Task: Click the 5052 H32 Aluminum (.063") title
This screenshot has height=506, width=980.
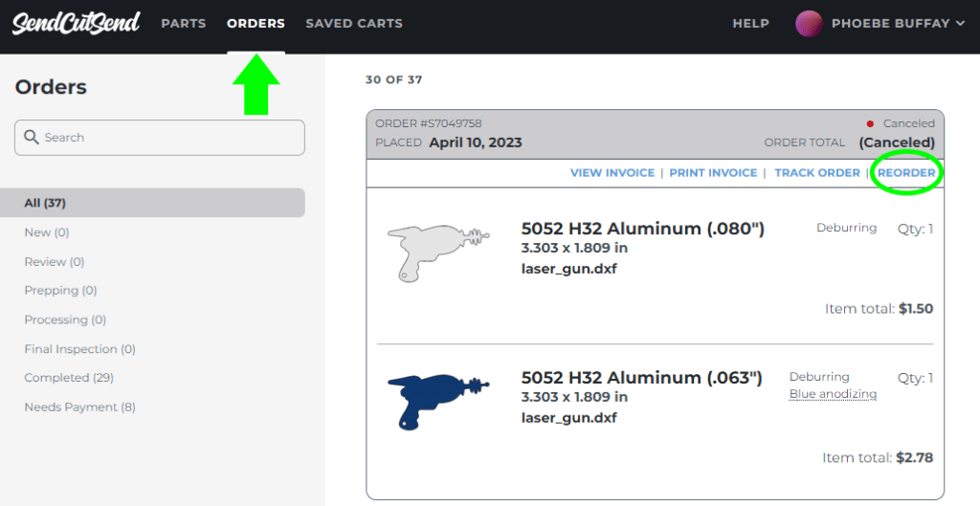Action: 642,378
